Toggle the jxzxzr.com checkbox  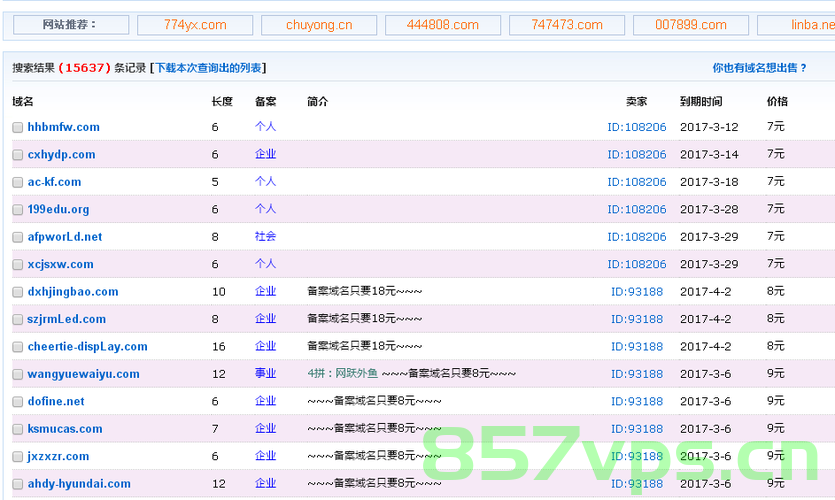(x=18, y=456)
